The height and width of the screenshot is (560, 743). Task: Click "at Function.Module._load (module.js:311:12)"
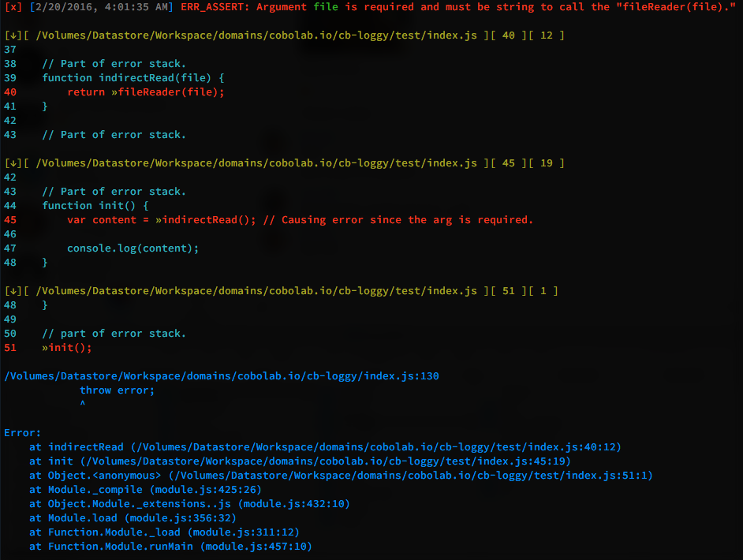164,533
